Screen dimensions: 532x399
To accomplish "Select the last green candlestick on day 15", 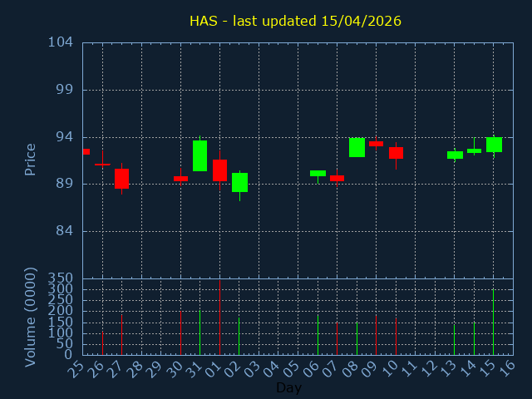I will pyautogui.click(x=494, y=145).
